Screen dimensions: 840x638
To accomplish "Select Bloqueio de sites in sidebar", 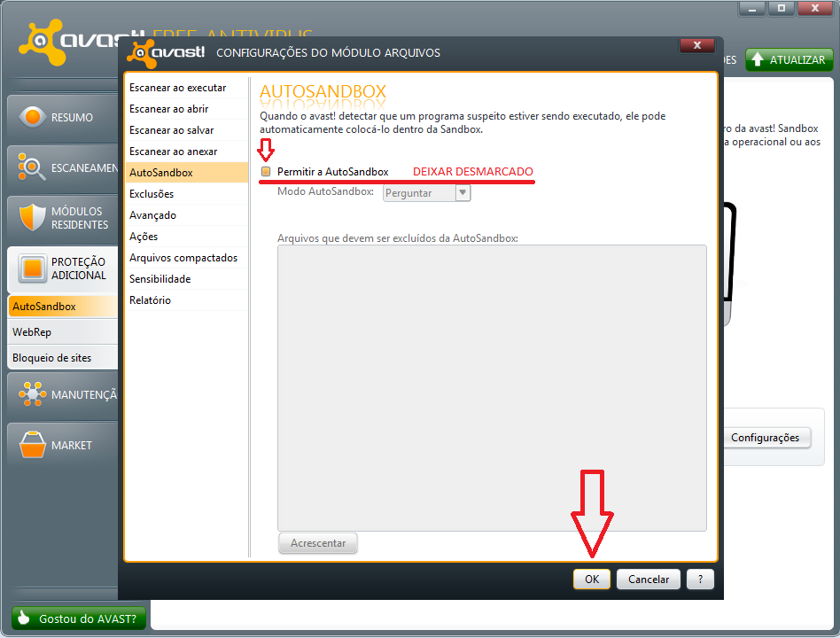I will (x=63, y=358).
